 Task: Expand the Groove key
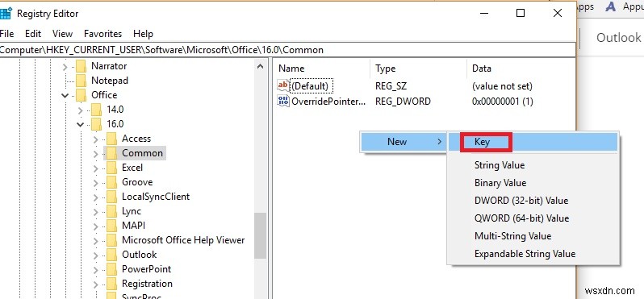95,182
